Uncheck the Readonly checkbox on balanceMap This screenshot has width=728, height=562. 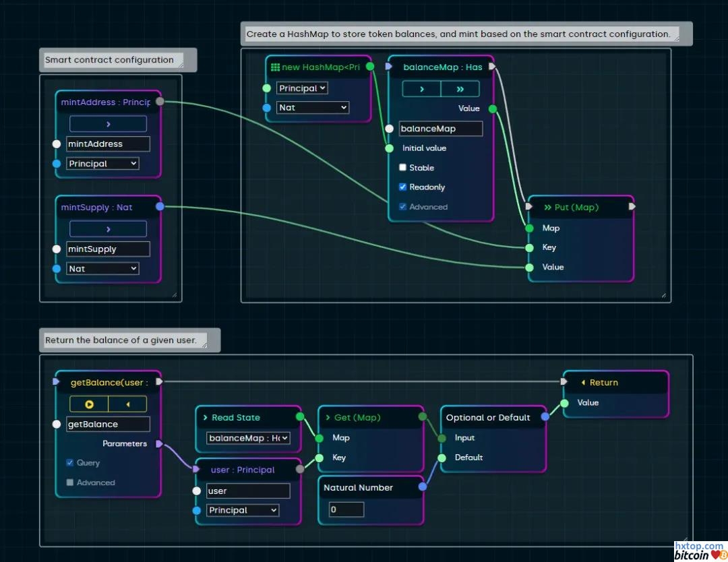point(403,187)
